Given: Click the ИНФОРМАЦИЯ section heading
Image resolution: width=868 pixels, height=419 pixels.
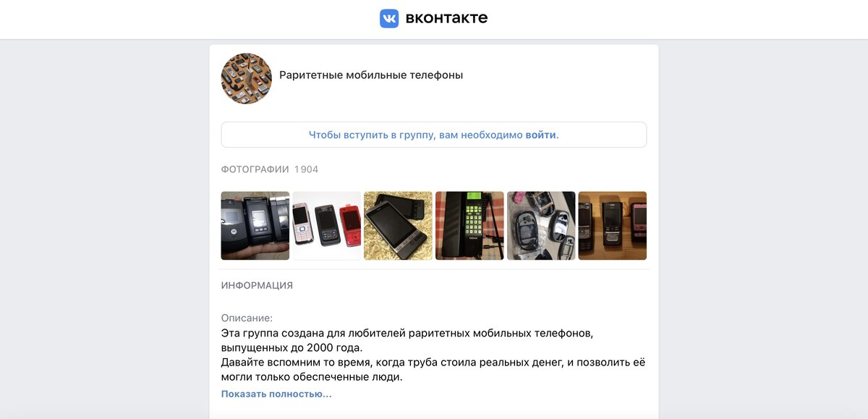Looking at the screenshot, I should 257,285.
